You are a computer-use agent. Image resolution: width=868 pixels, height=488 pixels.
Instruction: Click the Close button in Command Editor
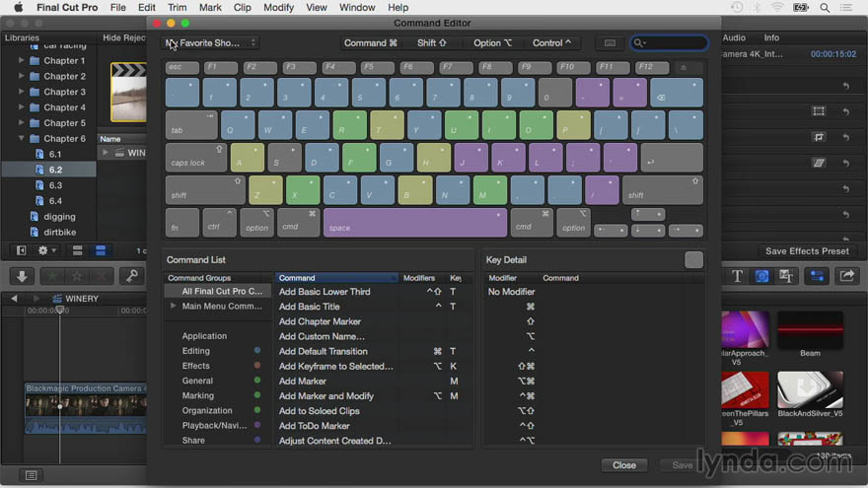623,465
